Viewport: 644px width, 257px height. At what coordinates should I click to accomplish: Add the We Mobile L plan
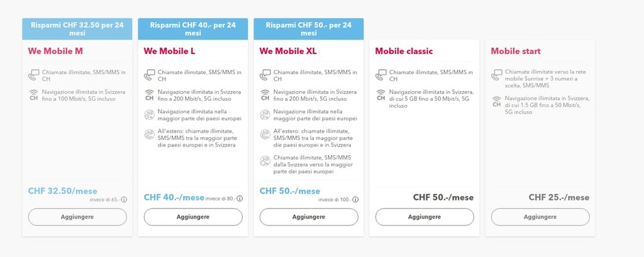pos(193,217)
